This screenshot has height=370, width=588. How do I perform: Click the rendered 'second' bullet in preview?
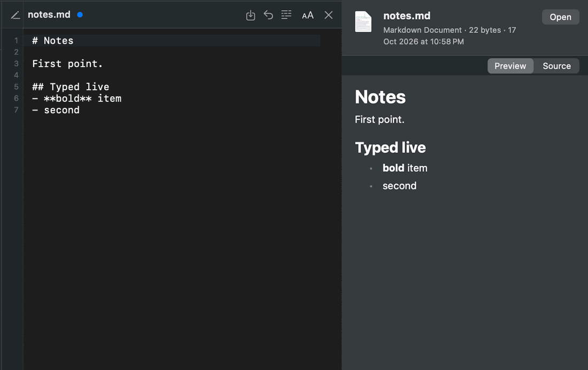point(399,186)
